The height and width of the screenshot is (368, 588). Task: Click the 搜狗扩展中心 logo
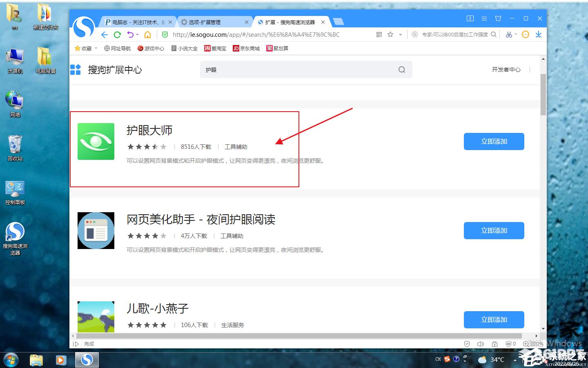click(106, 70)
